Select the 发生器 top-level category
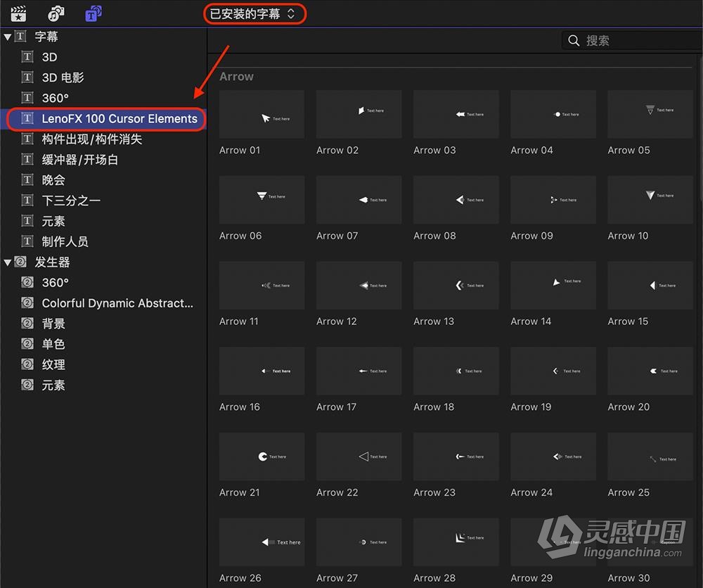The image size is (703, 588). (52, 262)
